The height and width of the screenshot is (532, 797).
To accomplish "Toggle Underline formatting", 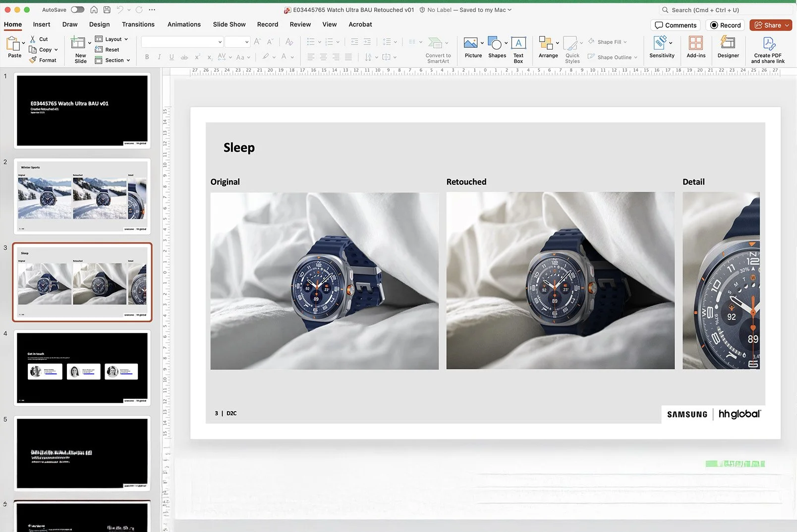I will (x=171, y=57).
